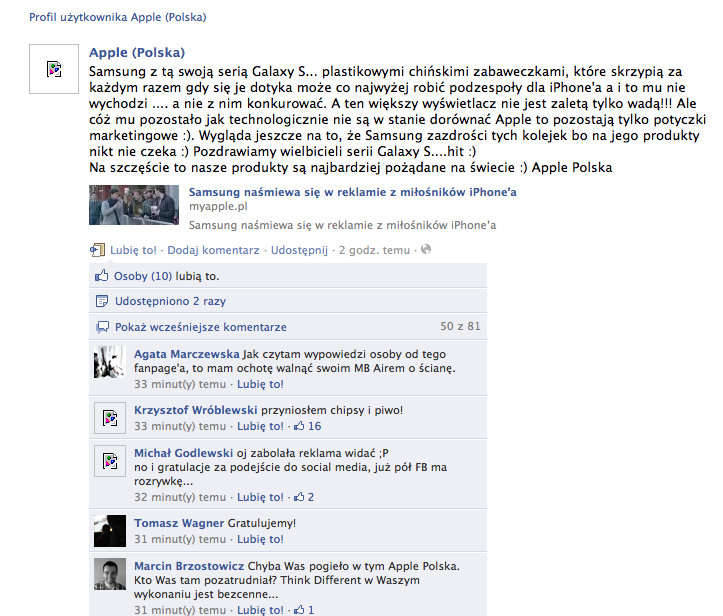Open the Samsung ad article thumbnail
Screen dimensions: 723x616
(134, 205)
